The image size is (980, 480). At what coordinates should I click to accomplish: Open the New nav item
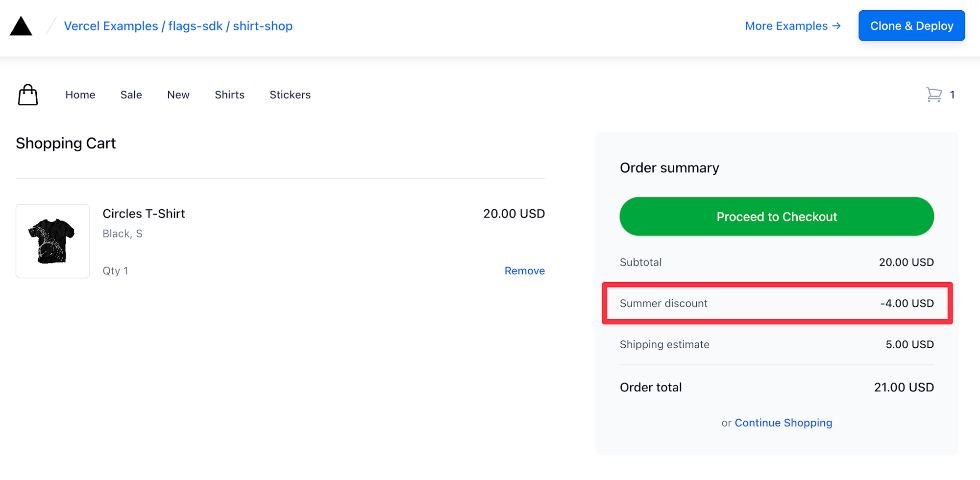[x=178, y=95]
